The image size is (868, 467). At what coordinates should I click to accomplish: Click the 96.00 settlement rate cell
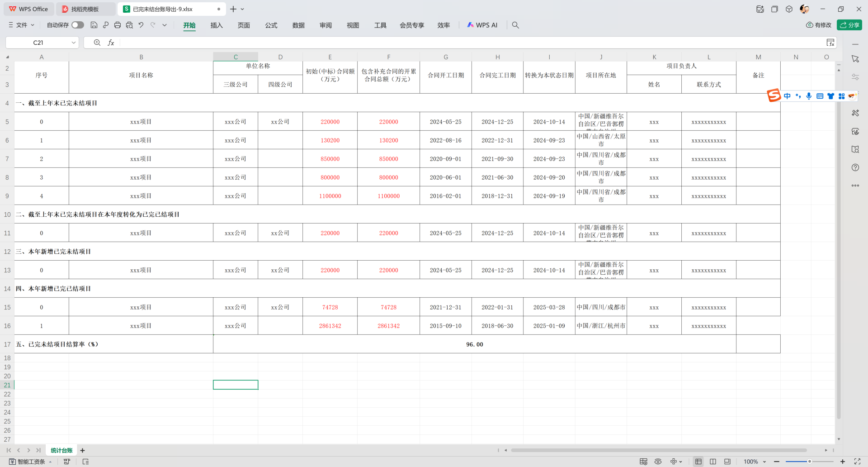click(x=475, y=344)
